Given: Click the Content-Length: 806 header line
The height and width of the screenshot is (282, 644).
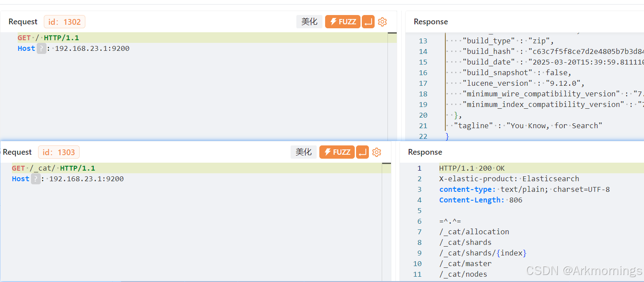Looking at the screenshot, I should [481, 200].
